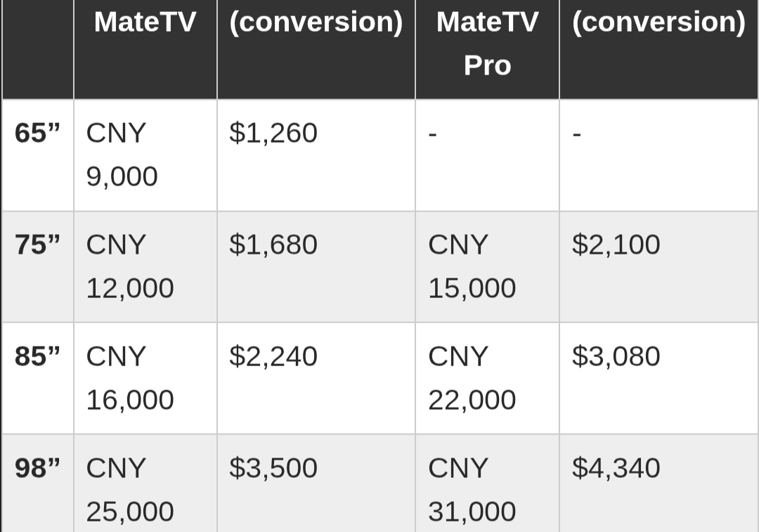Click the 85” row label
The image size is (759, 532).
point(37,356)
